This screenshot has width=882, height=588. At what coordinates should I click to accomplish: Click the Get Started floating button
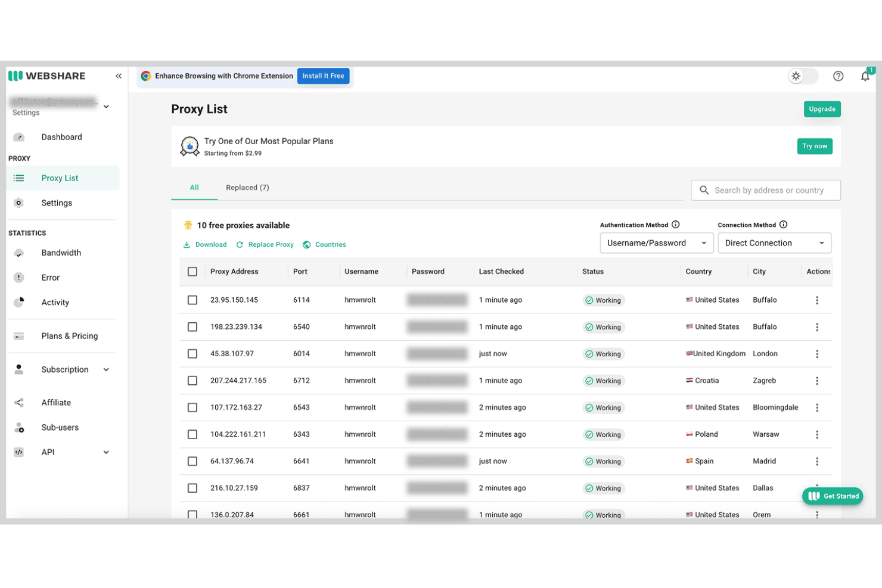[833, 496]
